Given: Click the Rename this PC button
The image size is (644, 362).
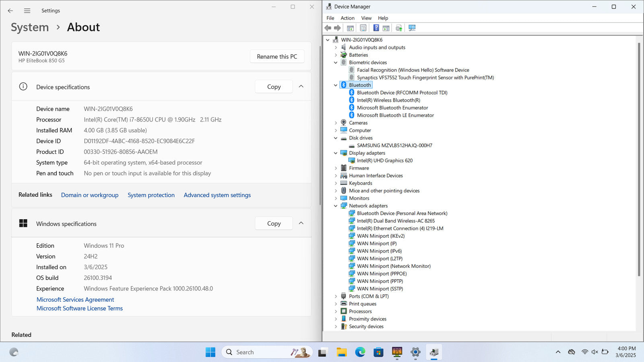Looking at the screenshot, I should [x=277, y=57].
